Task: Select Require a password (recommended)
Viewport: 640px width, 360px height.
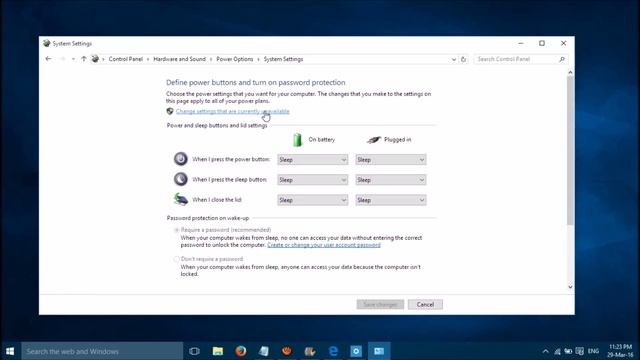Action: [177, 230]
